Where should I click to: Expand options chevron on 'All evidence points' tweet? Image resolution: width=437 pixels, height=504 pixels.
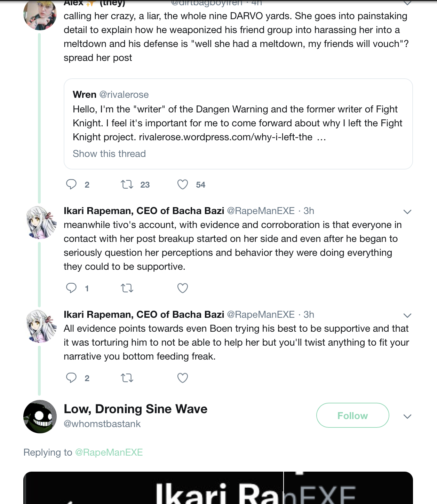407,315
